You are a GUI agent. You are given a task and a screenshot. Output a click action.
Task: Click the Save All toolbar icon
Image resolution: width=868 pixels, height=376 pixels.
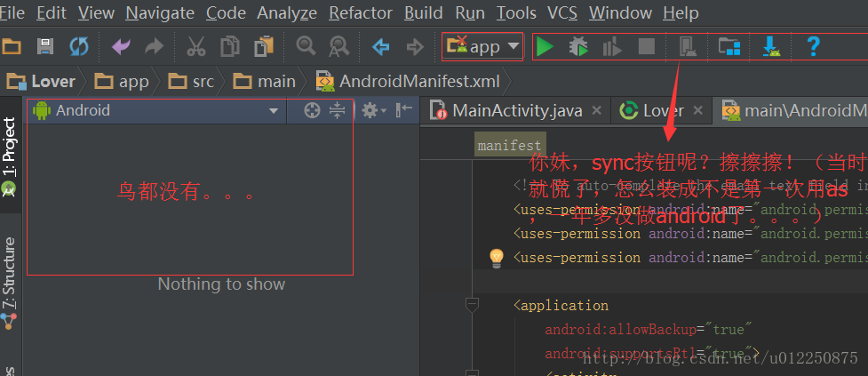click(x=44, y=47)
